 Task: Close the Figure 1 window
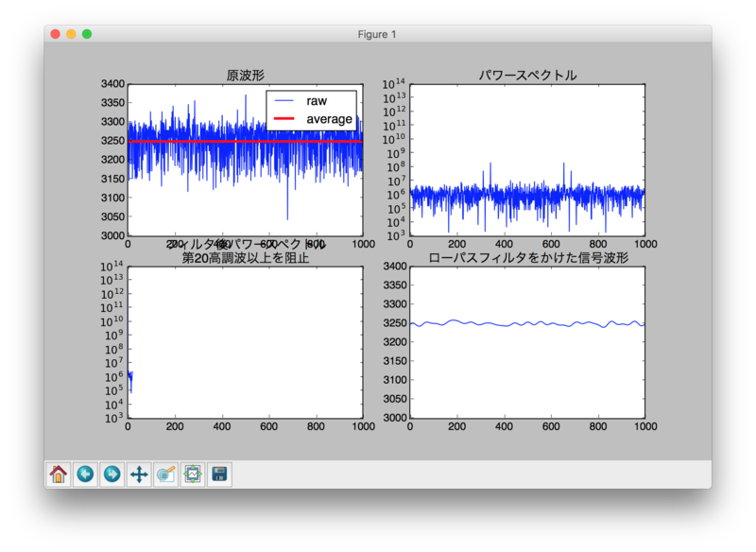point(56,34)
